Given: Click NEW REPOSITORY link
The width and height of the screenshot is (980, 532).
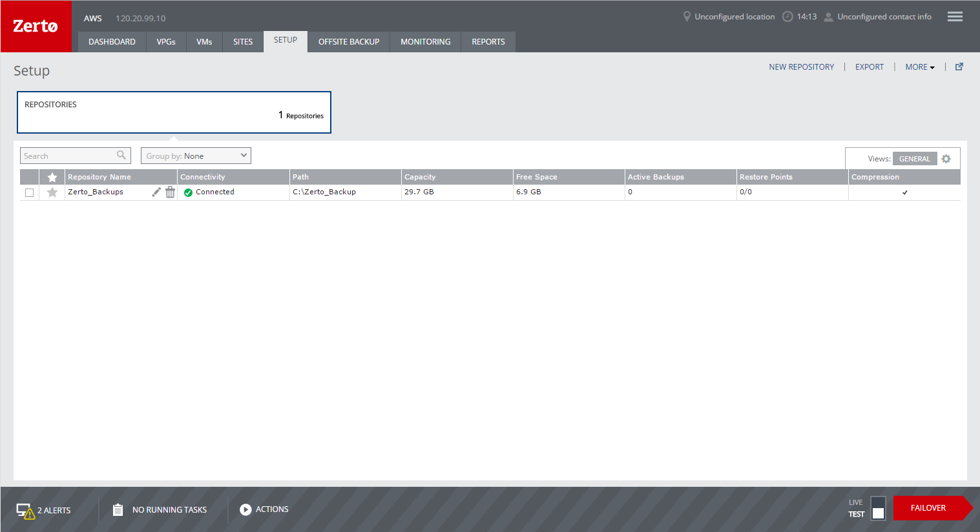Looking at the screenshot, I should coord(801,66).
